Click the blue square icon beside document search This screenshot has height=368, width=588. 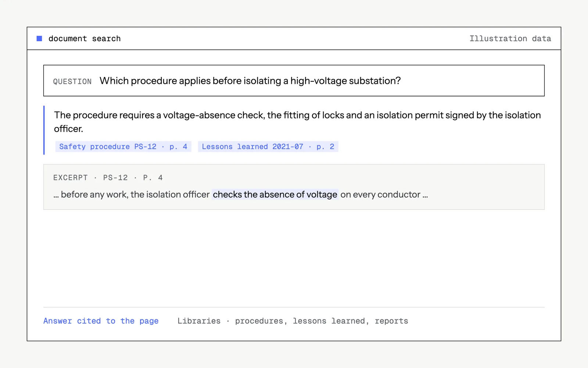point(39,39)
